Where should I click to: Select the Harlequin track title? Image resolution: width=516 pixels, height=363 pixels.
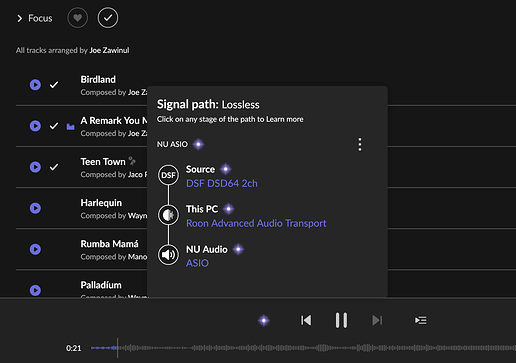pos(101,203)
